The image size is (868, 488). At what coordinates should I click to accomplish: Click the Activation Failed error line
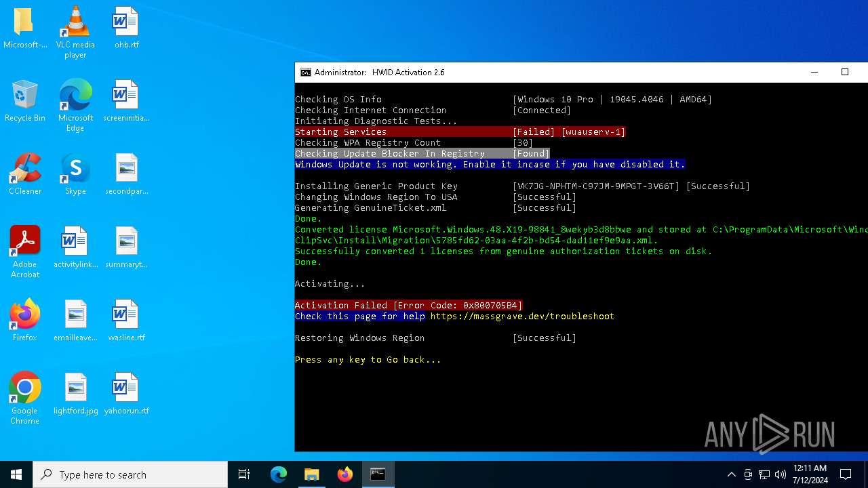(x=409, y=306)
